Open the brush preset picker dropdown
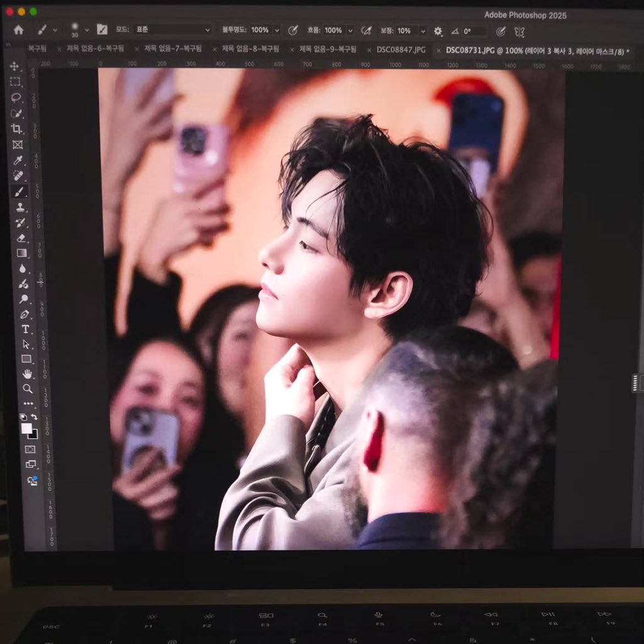Image resolution: width=644 pixels, height=644 pixels. tap(87, 30)
